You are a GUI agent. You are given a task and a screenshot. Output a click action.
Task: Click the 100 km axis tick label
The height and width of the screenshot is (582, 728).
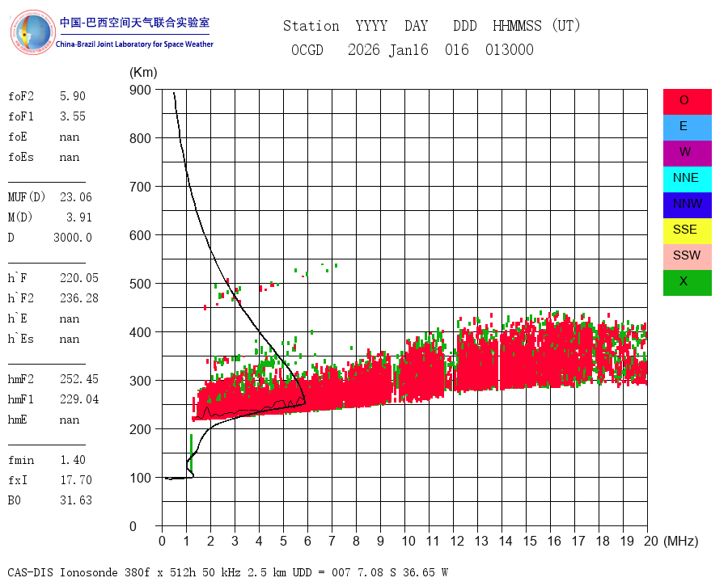[x=140, y=478]
